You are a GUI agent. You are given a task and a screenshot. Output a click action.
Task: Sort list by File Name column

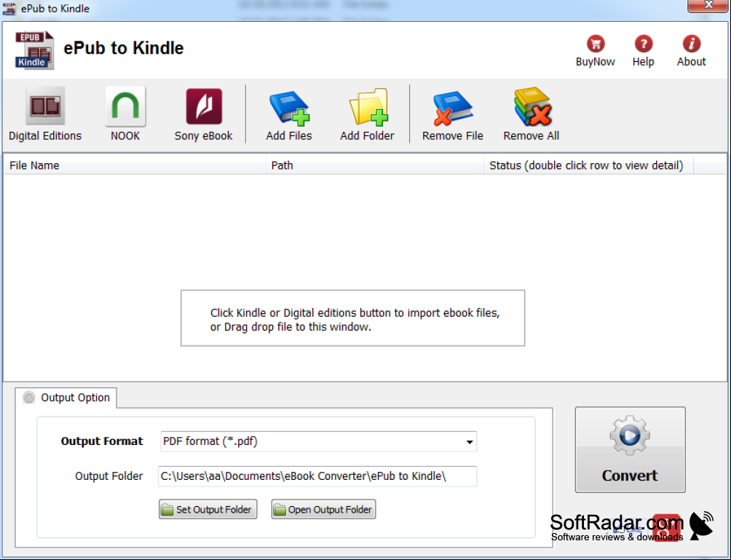pyautogui.click(x=135, y=165)
